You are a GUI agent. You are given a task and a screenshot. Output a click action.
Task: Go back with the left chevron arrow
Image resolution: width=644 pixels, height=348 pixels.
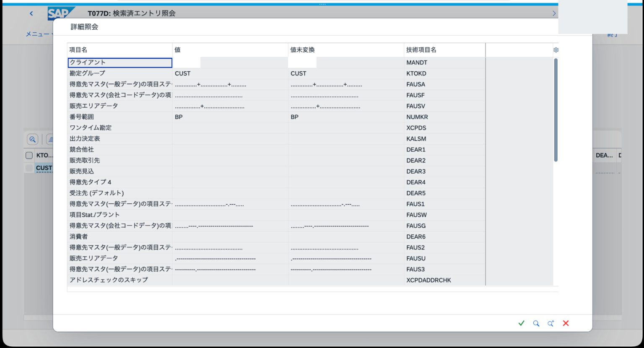click(x=31, y=13)
